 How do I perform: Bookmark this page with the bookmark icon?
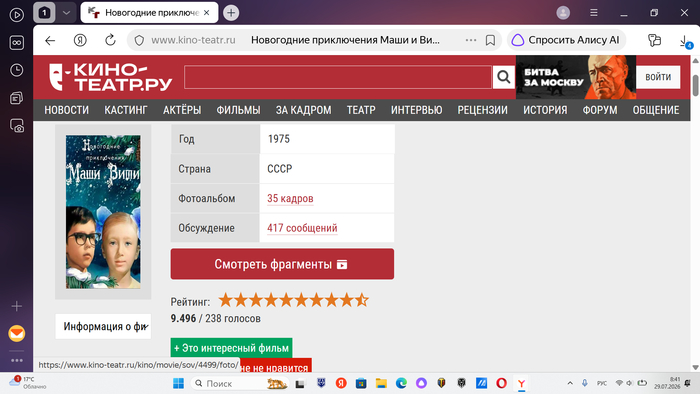coord(490,40)
